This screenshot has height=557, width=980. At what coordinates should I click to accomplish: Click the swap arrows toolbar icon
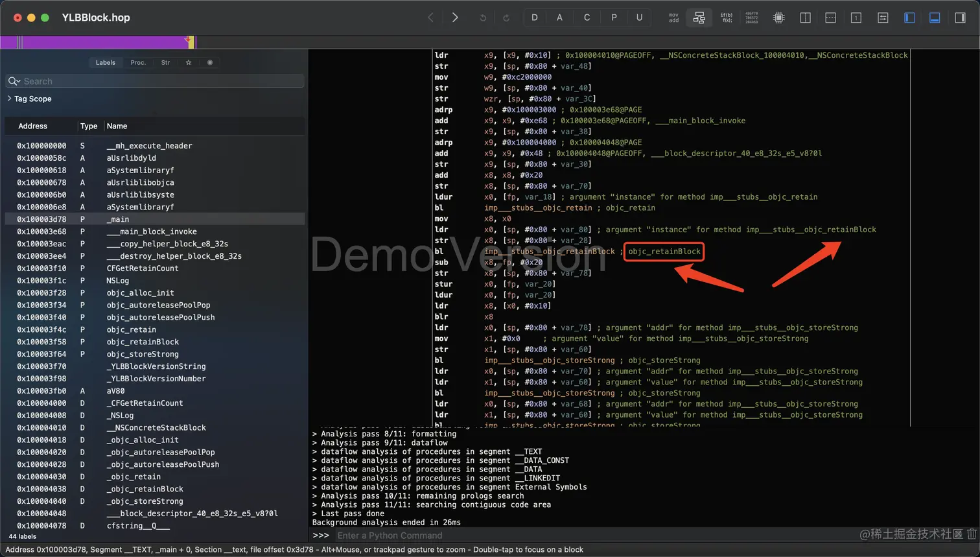[883, 18]
